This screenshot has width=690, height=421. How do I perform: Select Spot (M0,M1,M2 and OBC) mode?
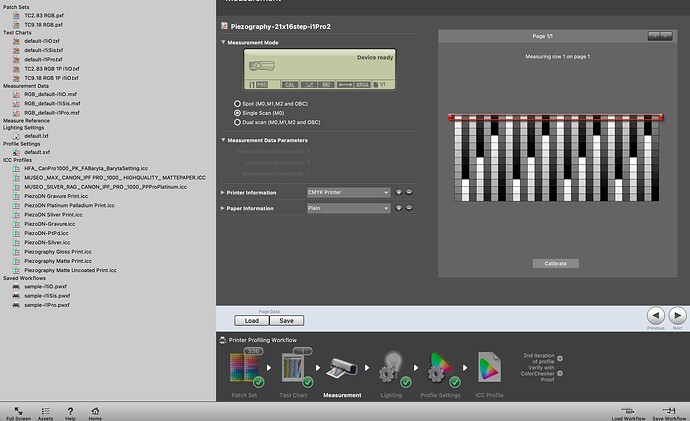(236, 104)
